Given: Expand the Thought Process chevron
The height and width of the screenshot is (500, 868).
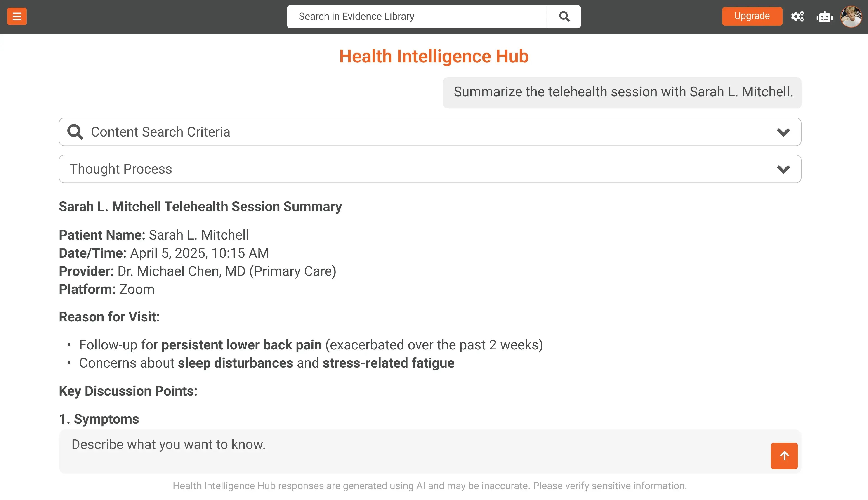Looking at the screenshot, I should coord(783,169).
